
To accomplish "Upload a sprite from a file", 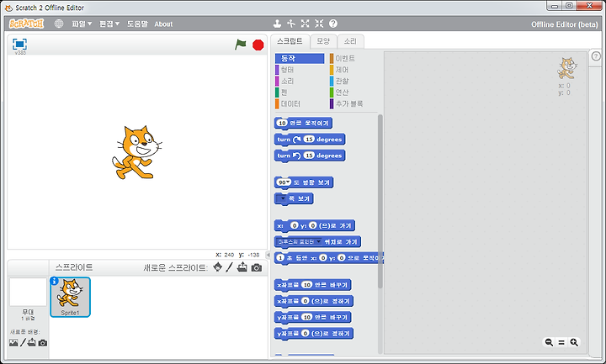I will (242, 266).
